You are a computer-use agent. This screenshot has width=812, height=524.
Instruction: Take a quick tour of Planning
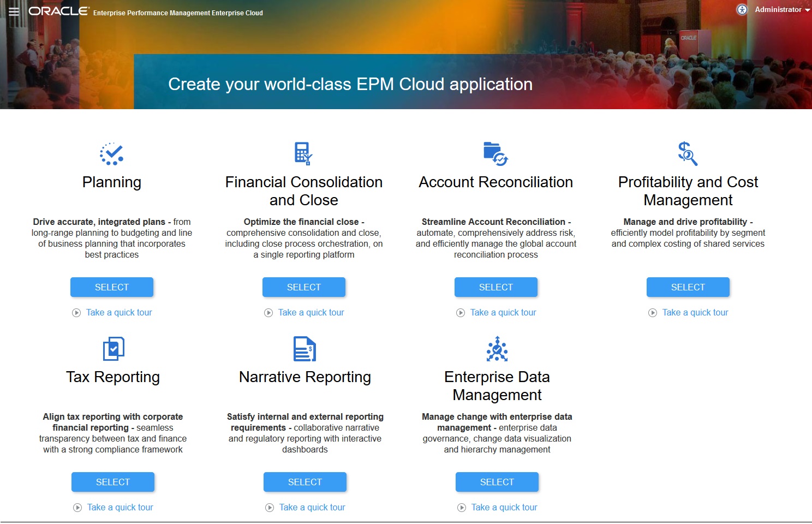pyautogui.click(x=119, y=312)
